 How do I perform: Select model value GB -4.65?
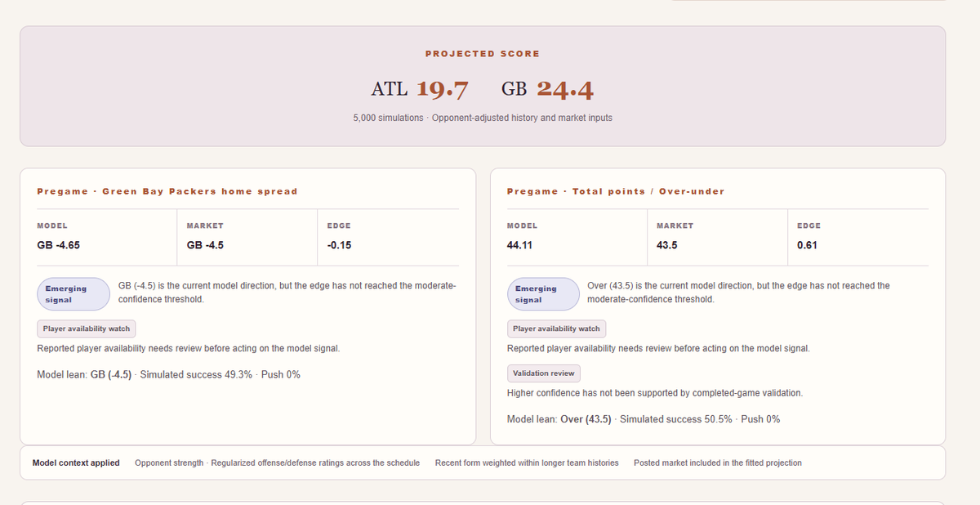59,245
